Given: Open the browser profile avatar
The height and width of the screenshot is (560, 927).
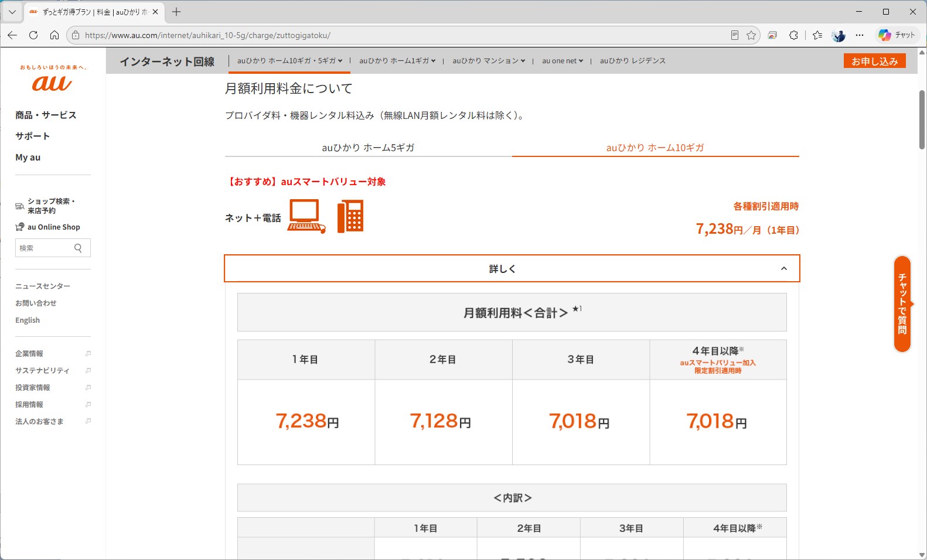Looking at the screenshot, I should 839,35.
